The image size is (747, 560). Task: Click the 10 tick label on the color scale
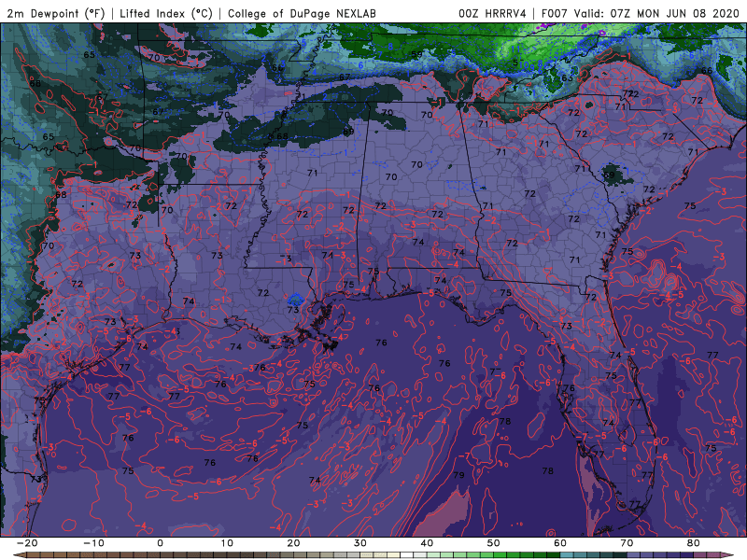227,543
